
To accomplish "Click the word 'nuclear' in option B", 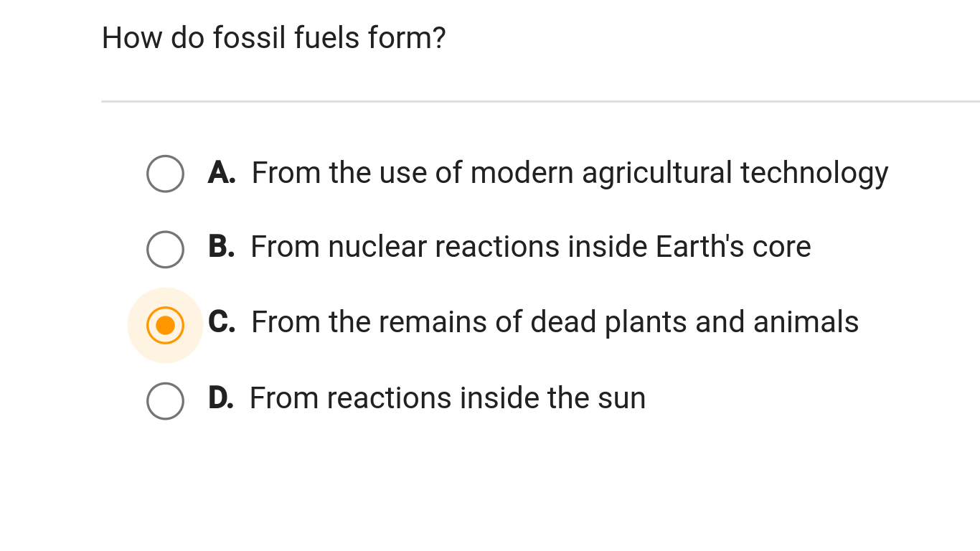I will [x=377, y=247].
